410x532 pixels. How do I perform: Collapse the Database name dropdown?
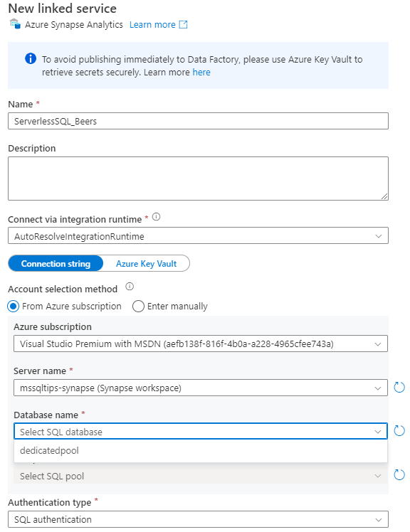tap(201, 432)
